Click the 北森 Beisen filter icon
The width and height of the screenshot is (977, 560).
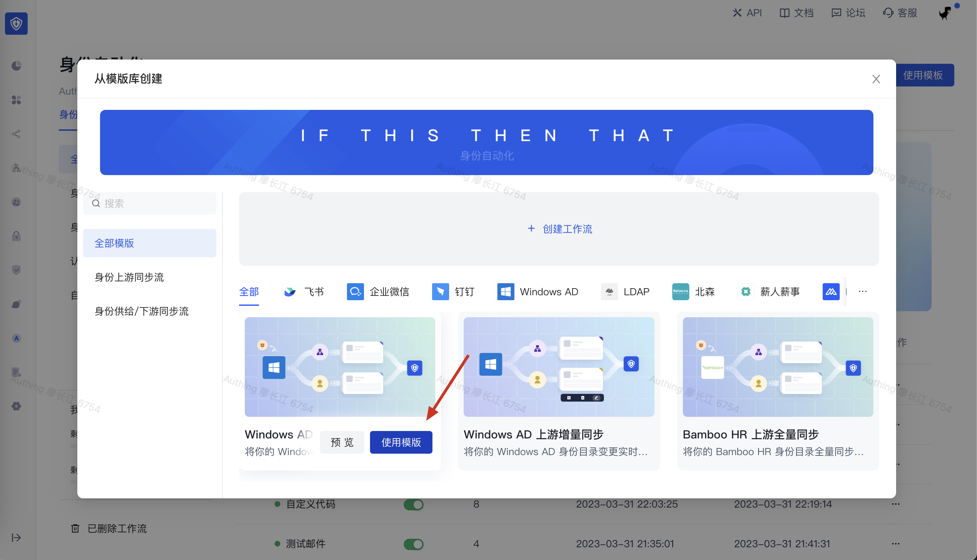[x=680, y=292]
